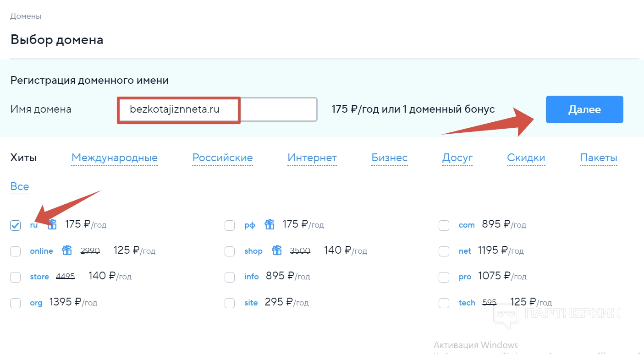
Task: Click the gift icon next to online
Action: click(x=67, y=250)
